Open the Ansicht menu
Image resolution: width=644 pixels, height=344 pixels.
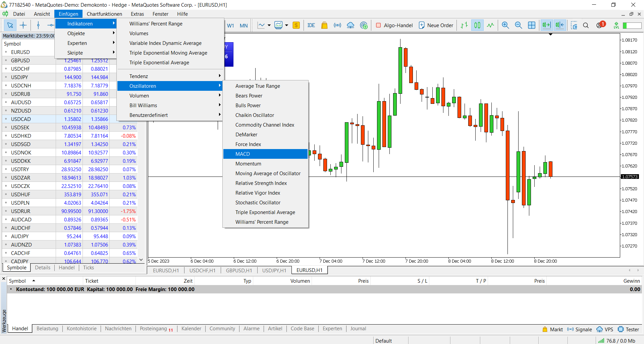coord(42,14)
